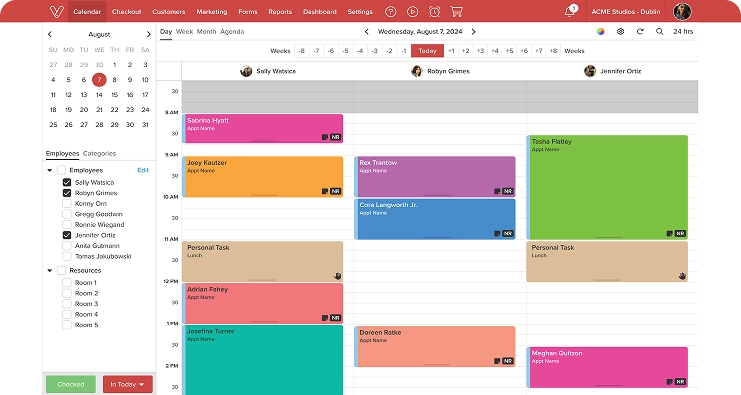
Task: Uncheck Robyn Grimes employee checkbox
Action: (67, 193)
